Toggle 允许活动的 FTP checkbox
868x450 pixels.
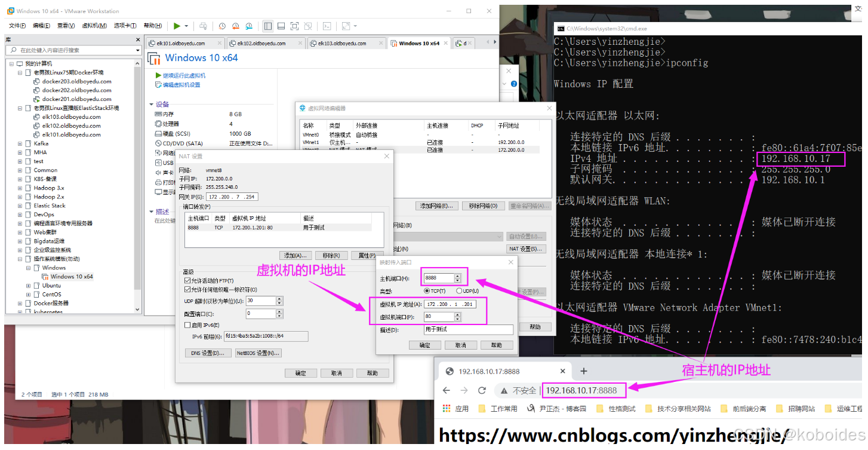point(187,280)
